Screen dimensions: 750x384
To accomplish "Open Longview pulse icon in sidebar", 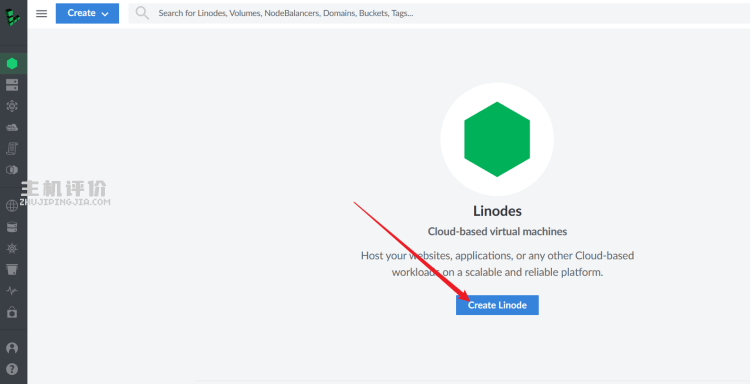I will click(x=12, y=290).
